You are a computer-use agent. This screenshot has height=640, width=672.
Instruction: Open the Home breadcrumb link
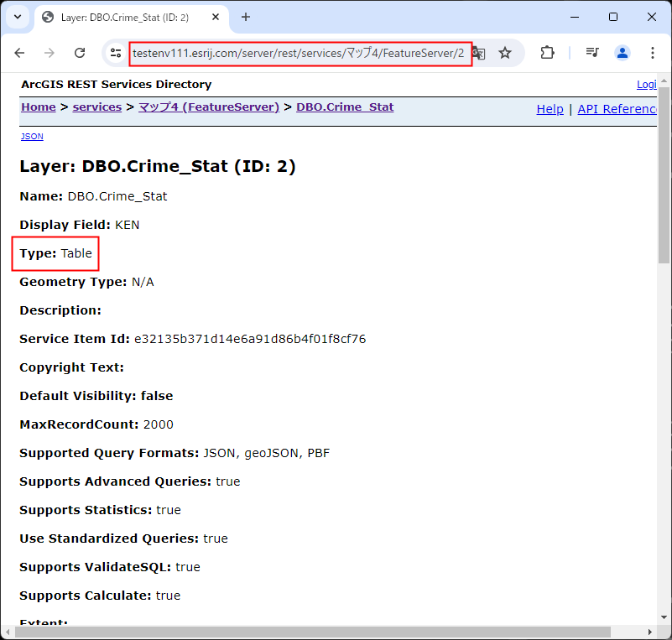(x=39, y=107)
